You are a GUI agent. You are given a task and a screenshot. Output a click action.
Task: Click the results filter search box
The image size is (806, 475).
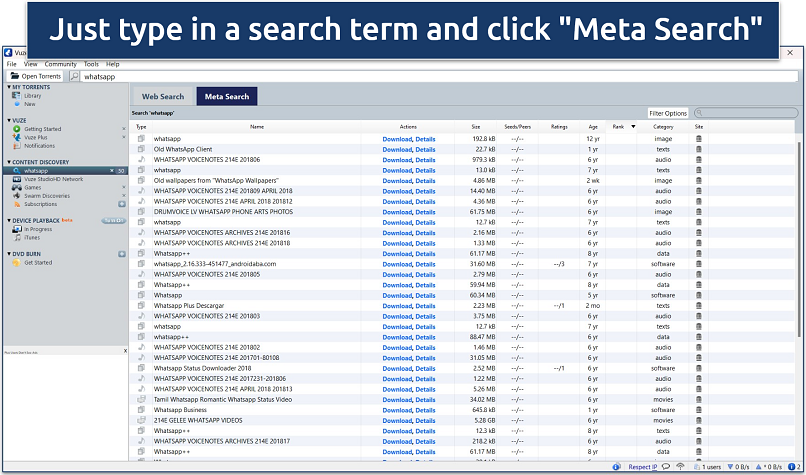coord(746,113)
